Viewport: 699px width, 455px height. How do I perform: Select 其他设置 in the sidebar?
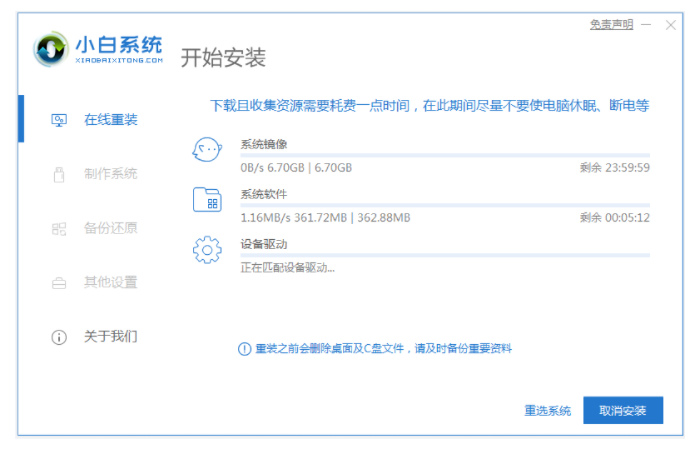(x=110, y=283)
